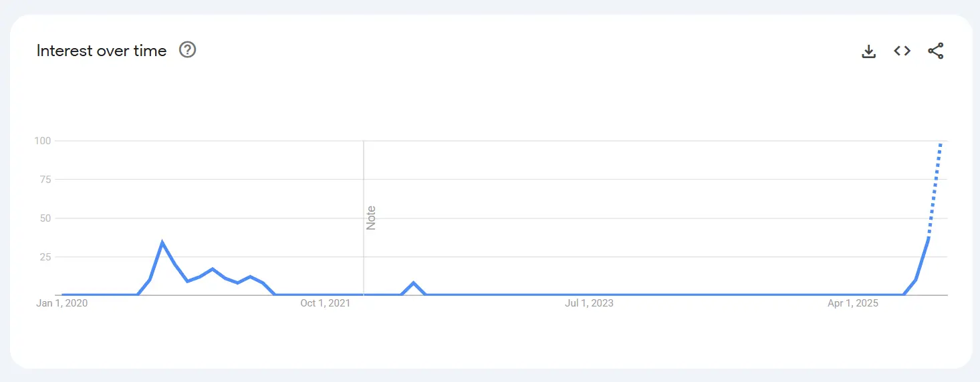Click the share icon
Screen dimensions: 980x382
point(935,51)
